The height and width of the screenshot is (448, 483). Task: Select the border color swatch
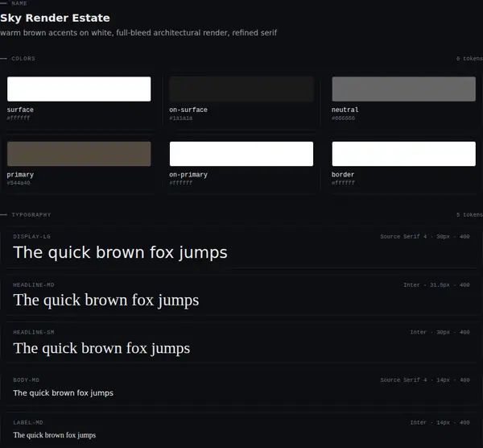click(403, 154)
